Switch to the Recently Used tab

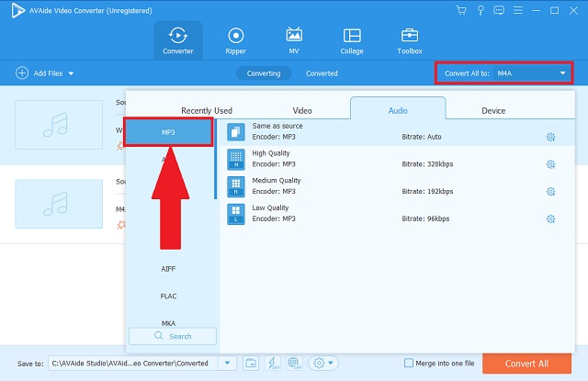207,110
